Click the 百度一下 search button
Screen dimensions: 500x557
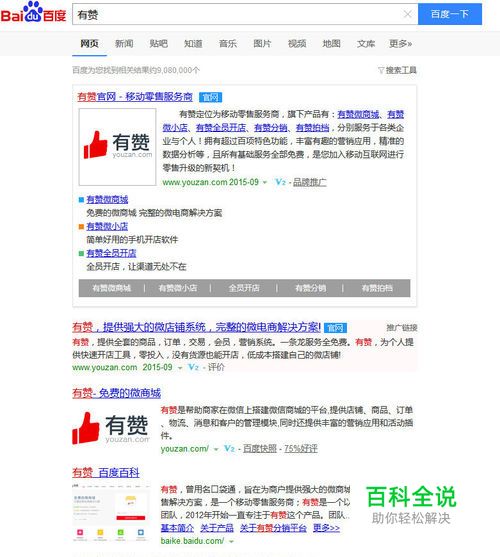pos(450,14)
